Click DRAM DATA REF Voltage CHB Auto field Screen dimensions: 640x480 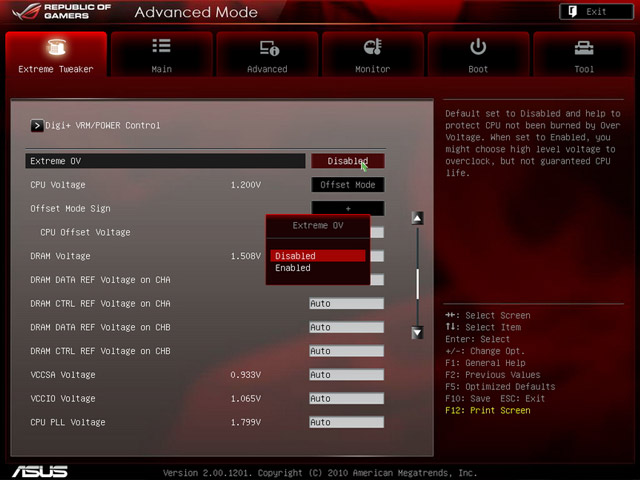click(x=346, y=327)
